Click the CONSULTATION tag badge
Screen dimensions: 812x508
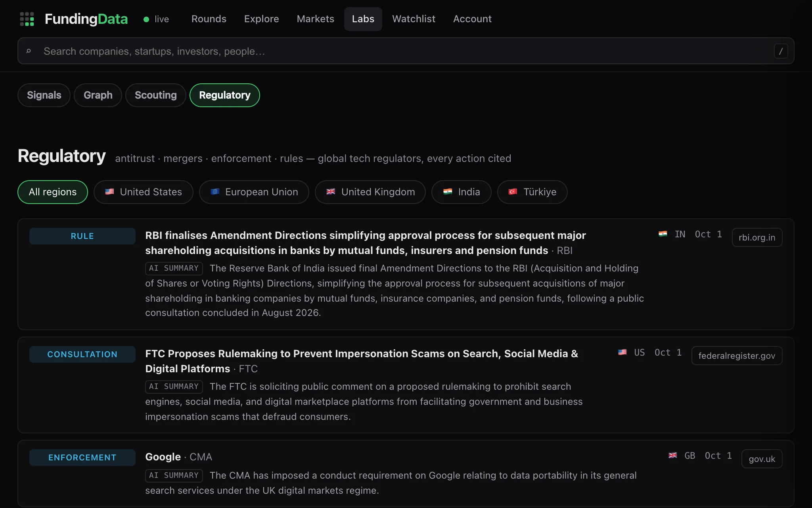82,354
